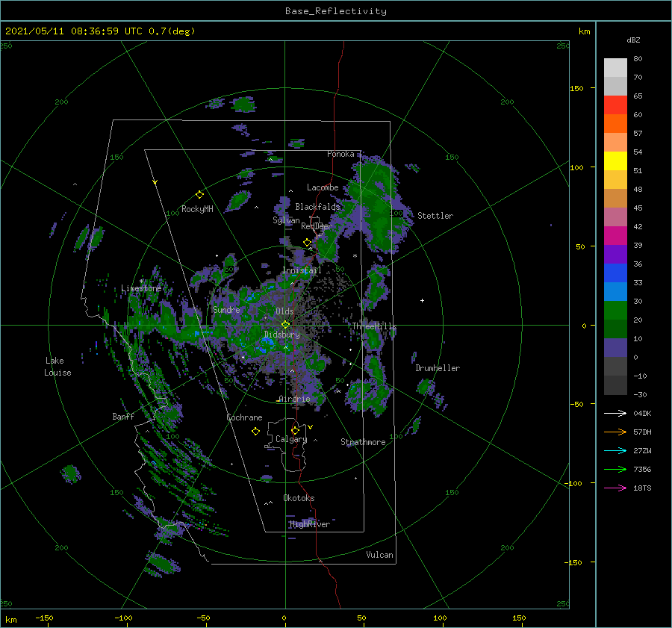Click the RockyMH label
The height and width of the screenshot is (628, 672).
(197, 209)
